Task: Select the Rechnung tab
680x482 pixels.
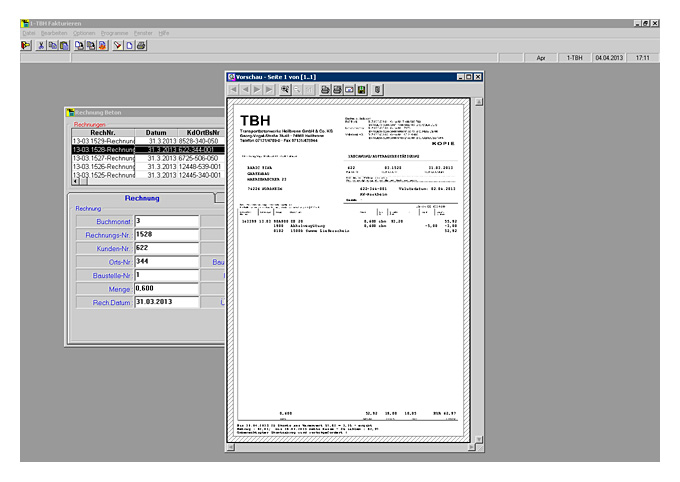Action: (x=142, y=198)
